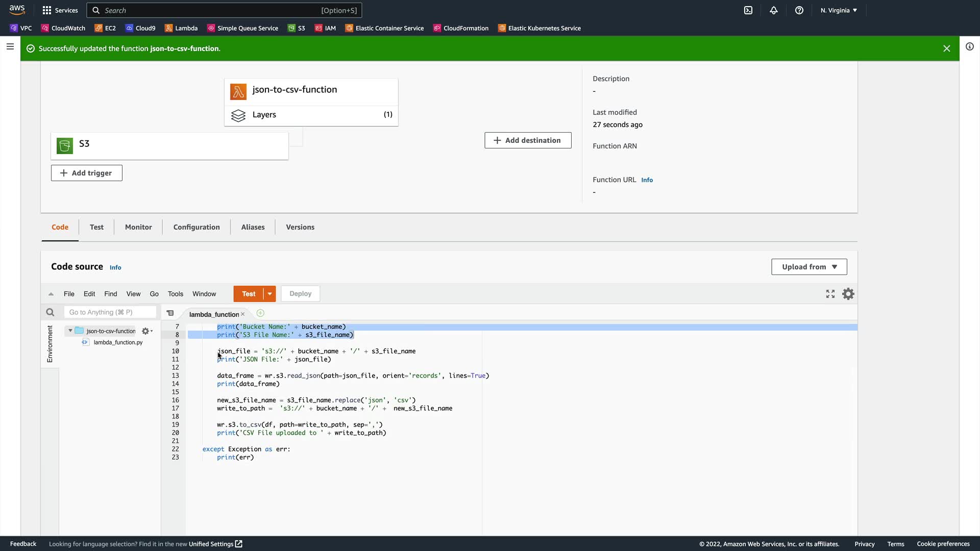
Task: Click the Add destination button
Action: coord(528,140)
